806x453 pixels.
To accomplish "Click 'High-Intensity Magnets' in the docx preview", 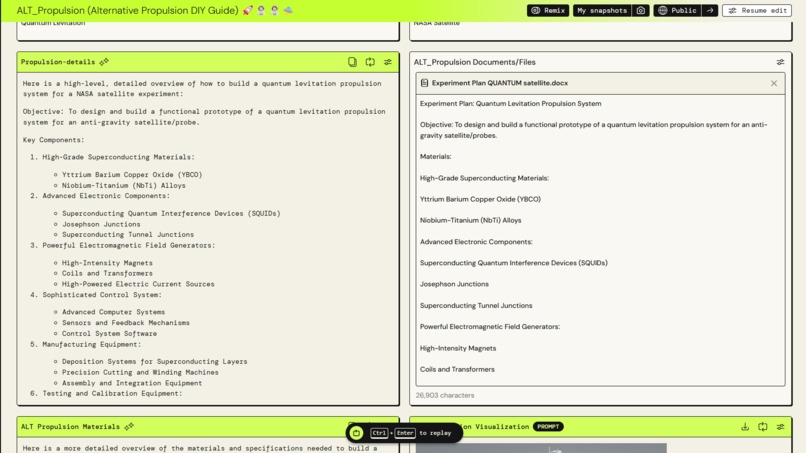I will pyautogui.click(x=458, y=348).
